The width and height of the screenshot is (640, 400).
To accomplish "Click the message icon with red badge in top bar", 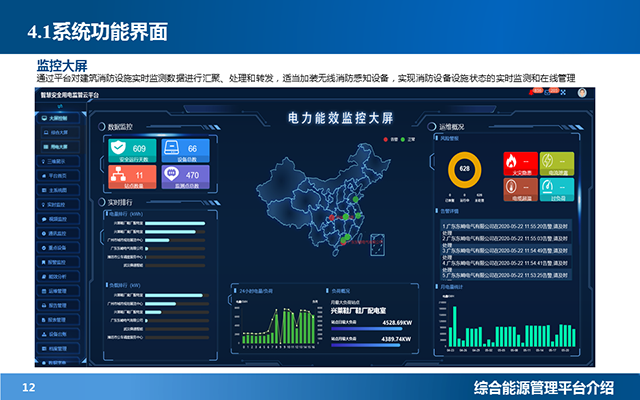I will coord(547,93).
